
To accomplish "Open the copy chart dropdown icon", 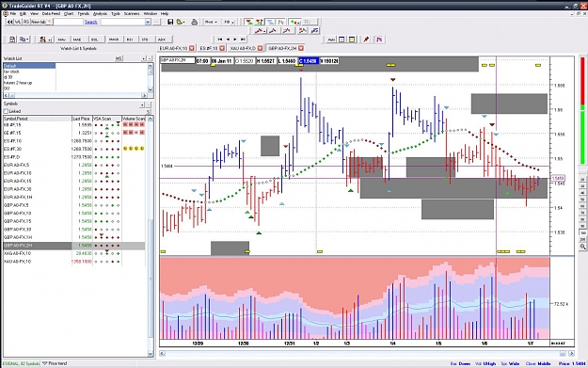I will point(24,40).
